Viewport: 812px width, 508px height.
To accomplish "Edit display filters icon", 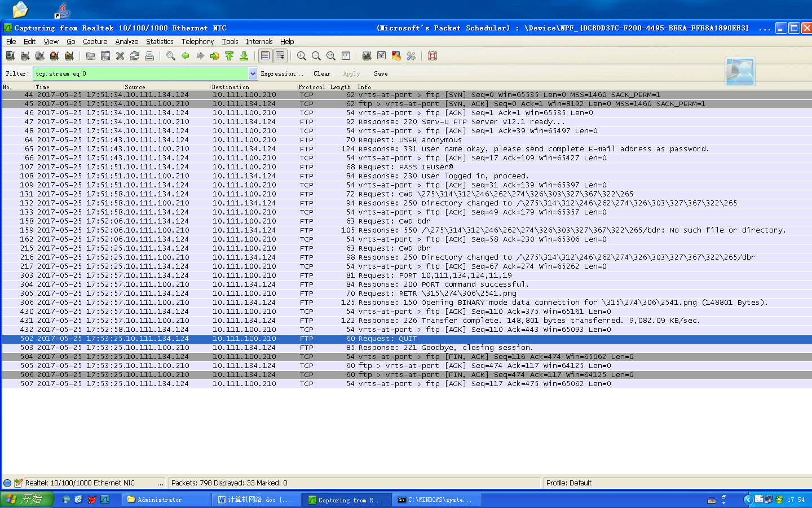I will (381, 56).
